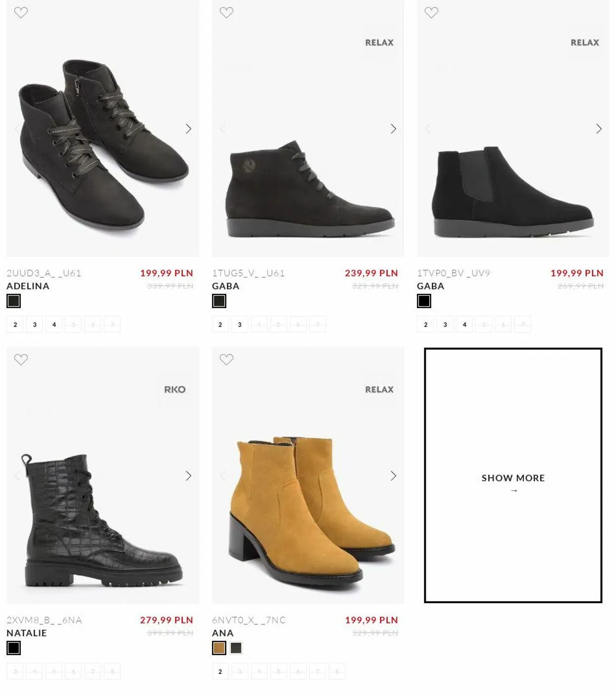
Task: Favorite the Gaba lace-up boot
Action: pyautogui.click(x=226, y=12)
